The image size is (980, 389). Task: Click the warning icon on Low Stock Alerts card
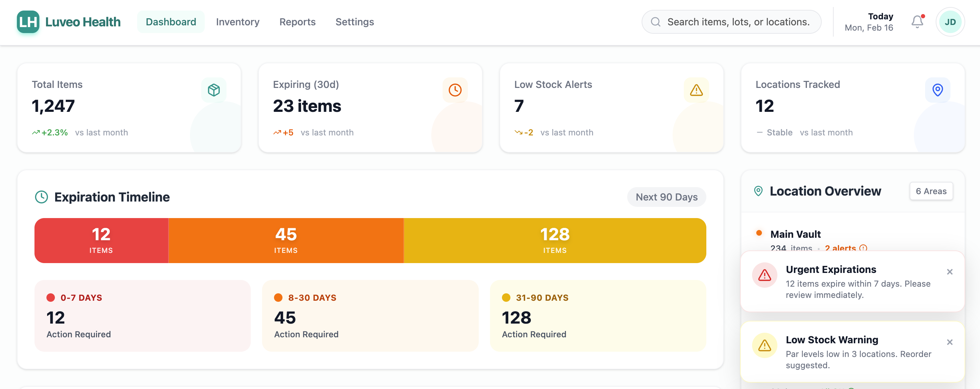click(x=696, y=90)
